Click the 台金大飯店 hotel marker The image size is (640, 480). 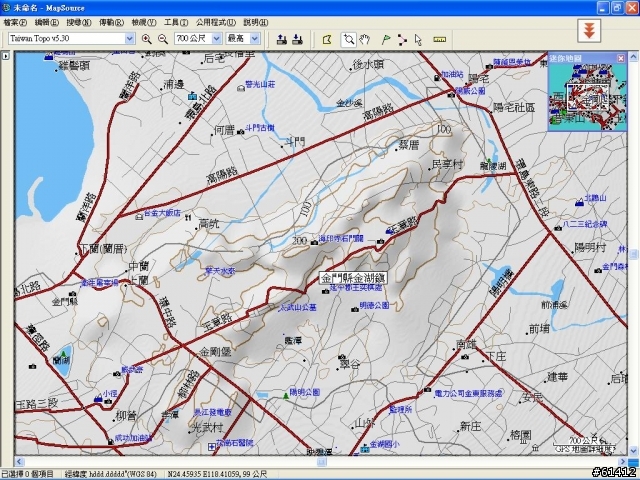tap(139, 216)
